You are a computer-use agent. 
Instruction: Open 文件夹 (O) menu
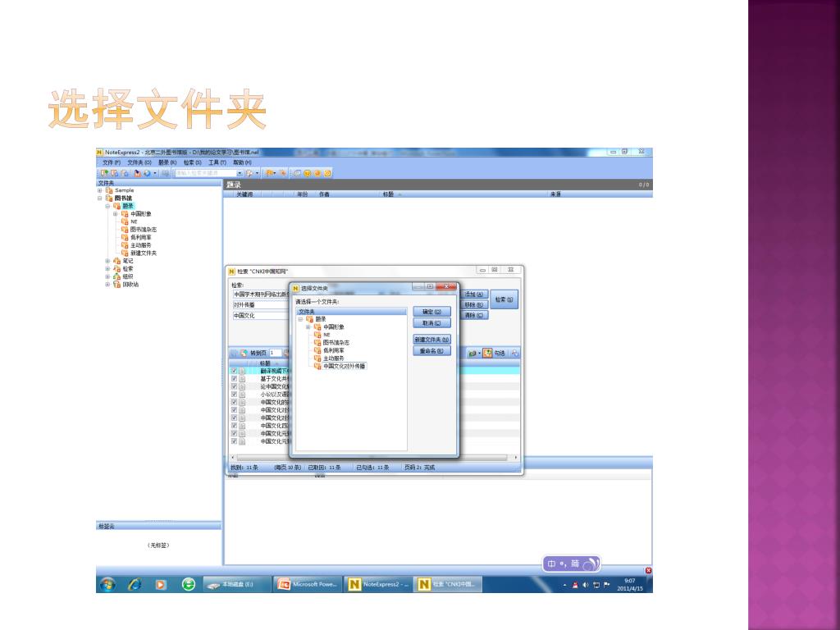pyautogui.click(x=139, y=162)
